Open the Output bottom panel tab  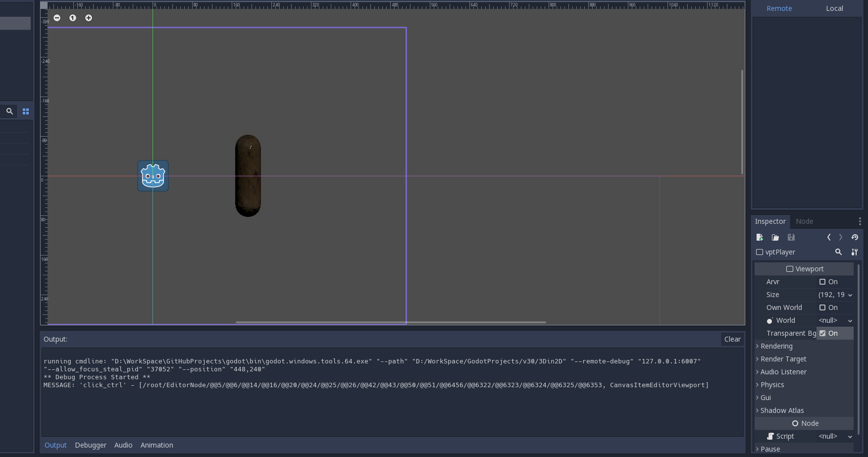pyautogui.click(x=55, y=445)
